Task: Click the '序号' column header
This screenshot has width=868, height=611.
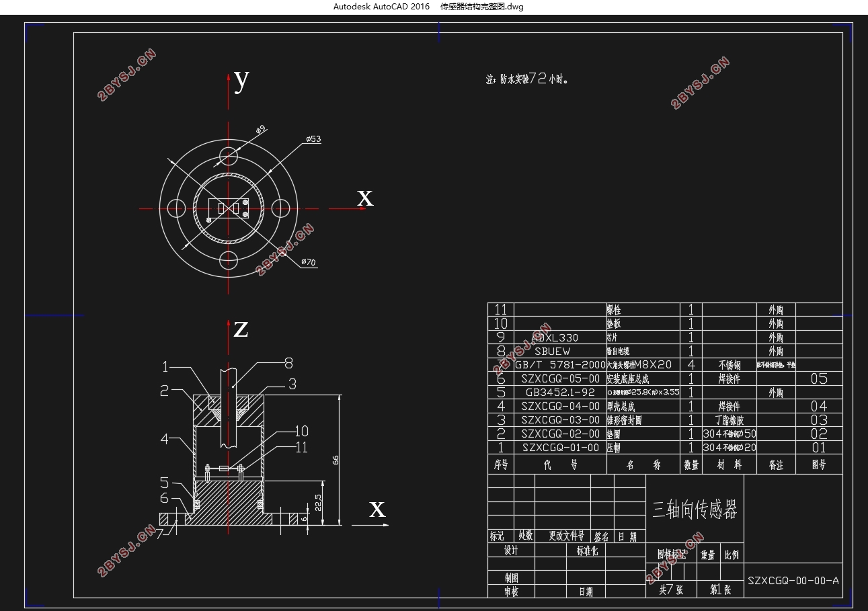Action: [x=501, y=464]
